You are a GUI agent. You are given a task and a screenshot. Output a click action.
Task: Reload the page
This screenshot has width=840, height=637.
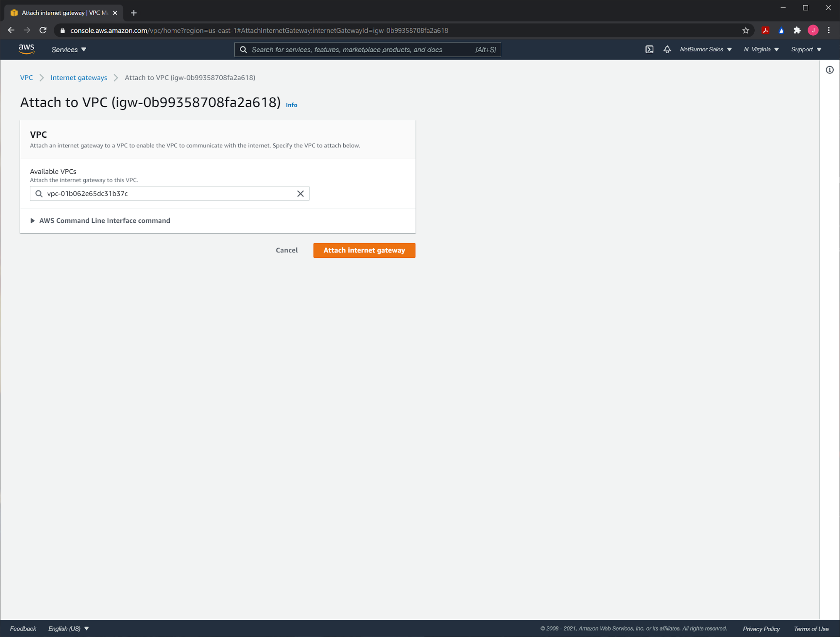[43, 30]
